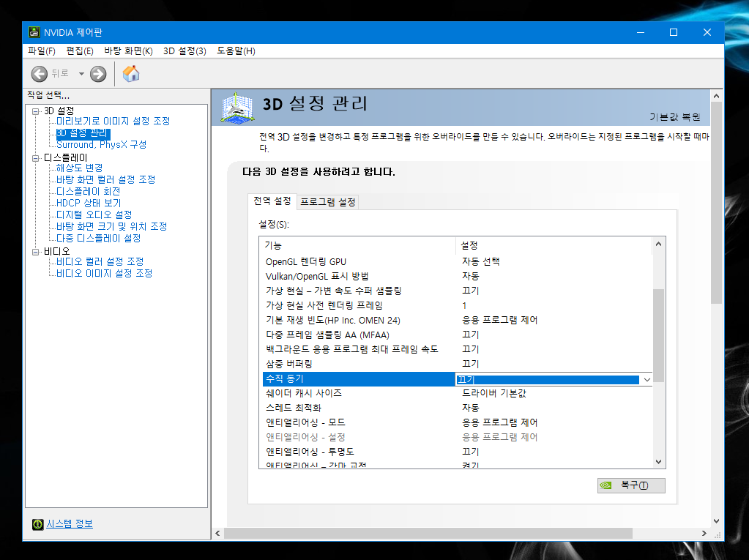Open 3D 설정(3) menu
This screenshot has width=749, height=560.
pos(185,51)
